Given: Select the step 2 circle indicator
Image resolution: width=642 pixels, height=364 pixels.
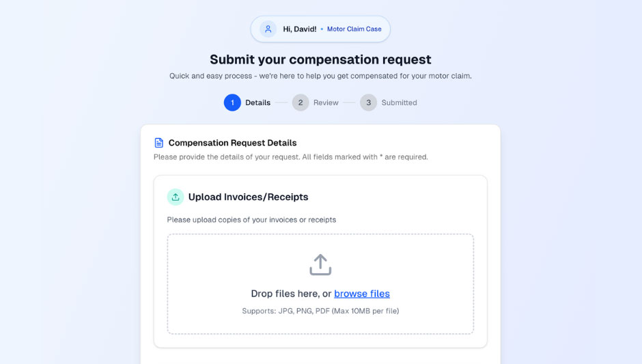Looking at the screenshot, I should [x=301, y=102].
